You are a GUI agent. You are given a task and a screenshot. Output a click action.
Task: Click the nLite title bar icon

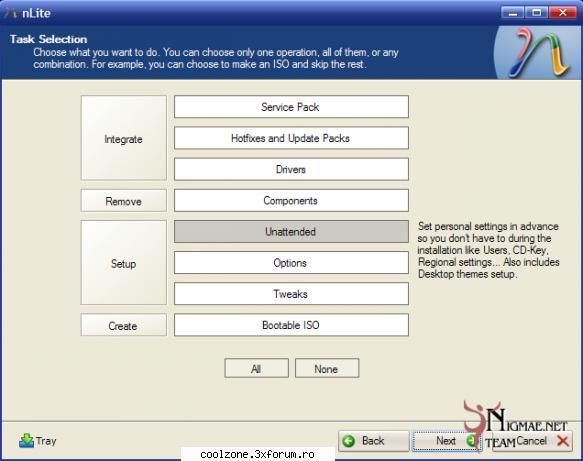pos(10,13)
